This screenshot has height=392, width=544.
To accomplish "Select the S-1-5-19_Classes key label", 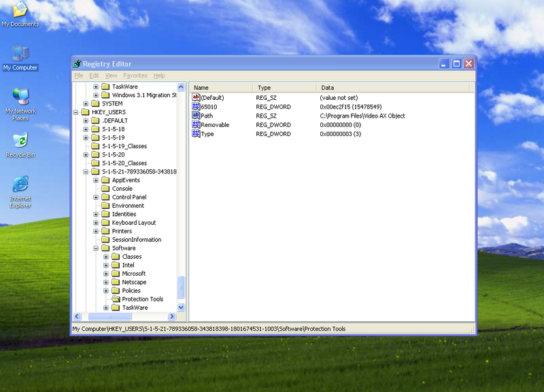I will [124, 146].
